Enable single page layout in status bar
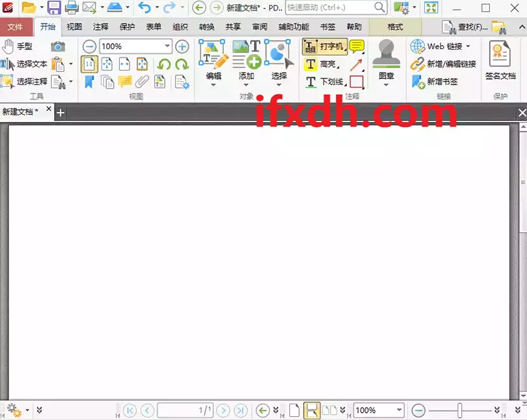The width and height of the screenshot is (527, 420). tap(293, 410)
